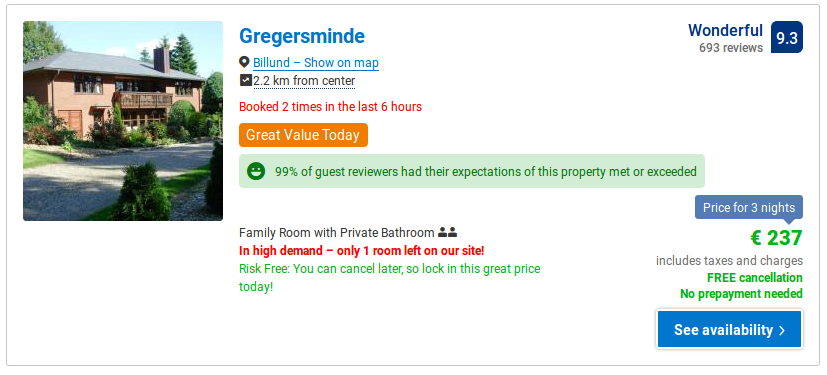827x375 pixels.
Task: Click the Great Value Today badge
Action: pos(303,135)
